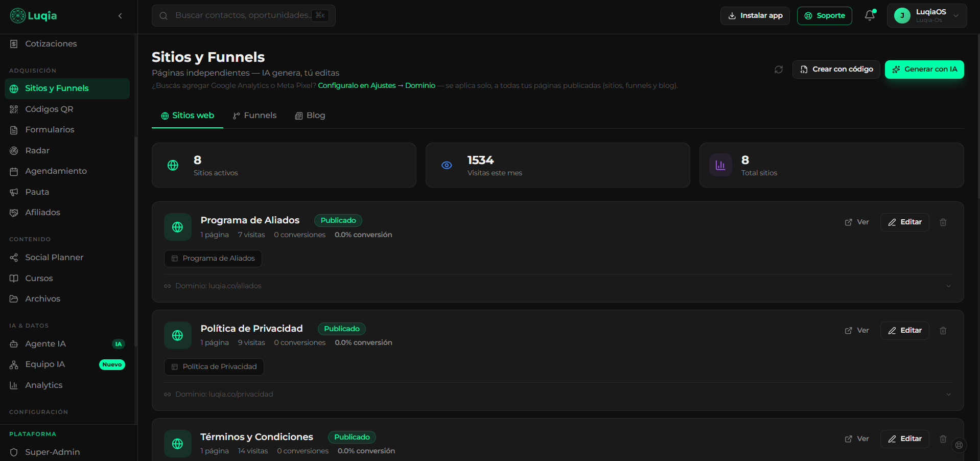980x461 pixels.
Task: Click the Instalar app button
Action: tap(755, 16)
